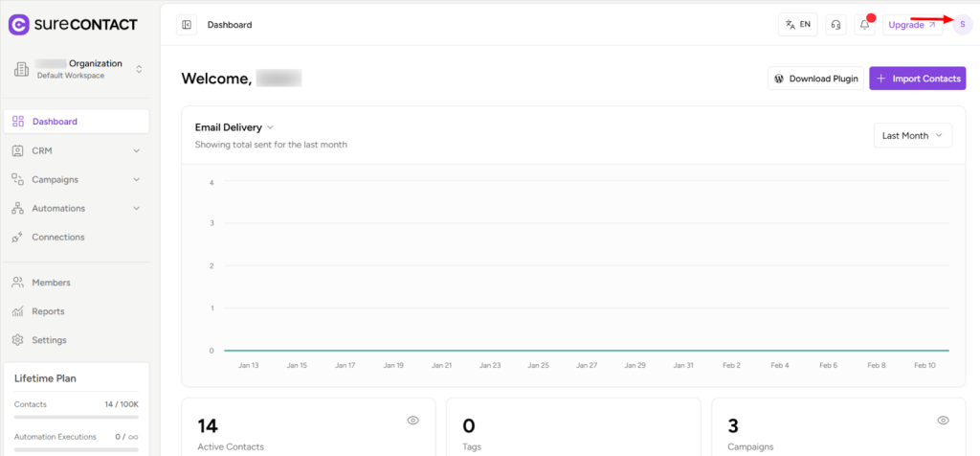
Task: Open Connections from the sidebar
Action: (x=57, y=237)
